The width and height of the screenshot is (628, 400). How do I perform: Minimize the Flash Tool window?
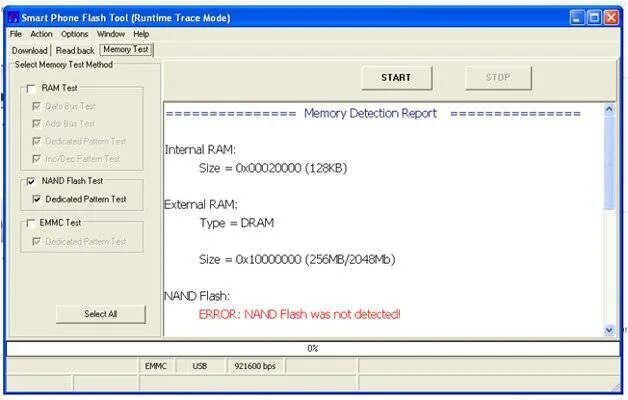tap(577, 18)
